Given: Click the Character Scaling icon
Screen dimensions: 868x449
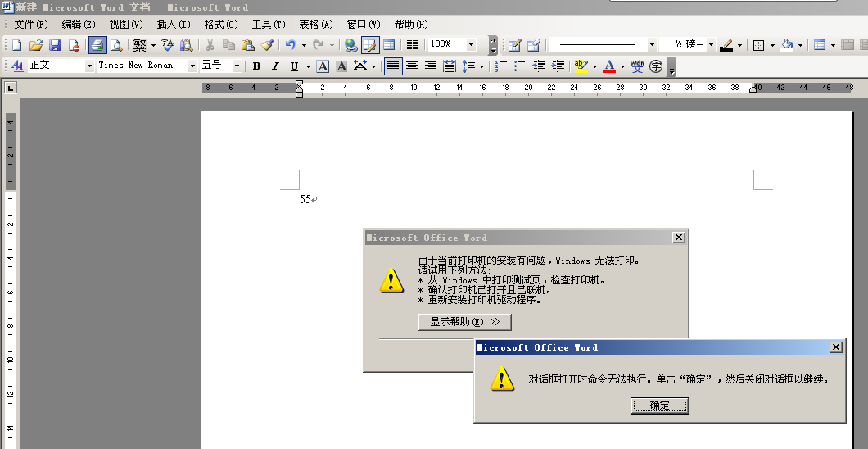Looking at the screenshot, I should coord(360,66).
